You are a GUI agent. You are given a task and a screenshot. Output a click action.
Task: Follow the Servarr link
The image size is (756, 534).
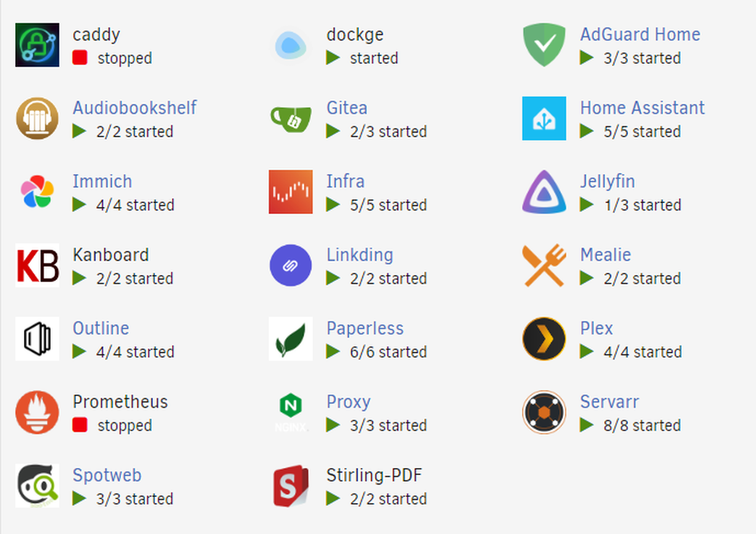point(609,401)
